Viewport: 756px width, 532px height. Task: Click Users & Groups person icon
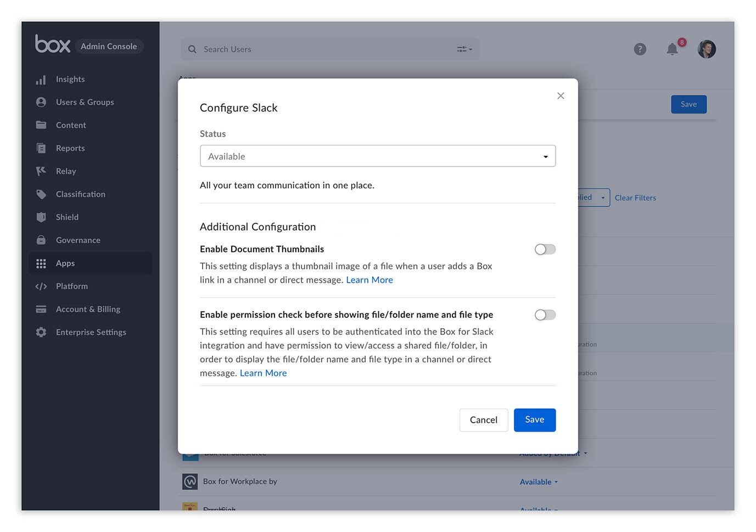point(41,102)
